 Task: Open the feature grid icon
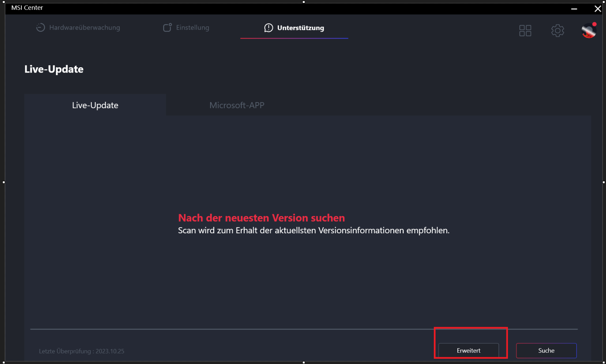point(525,30)
